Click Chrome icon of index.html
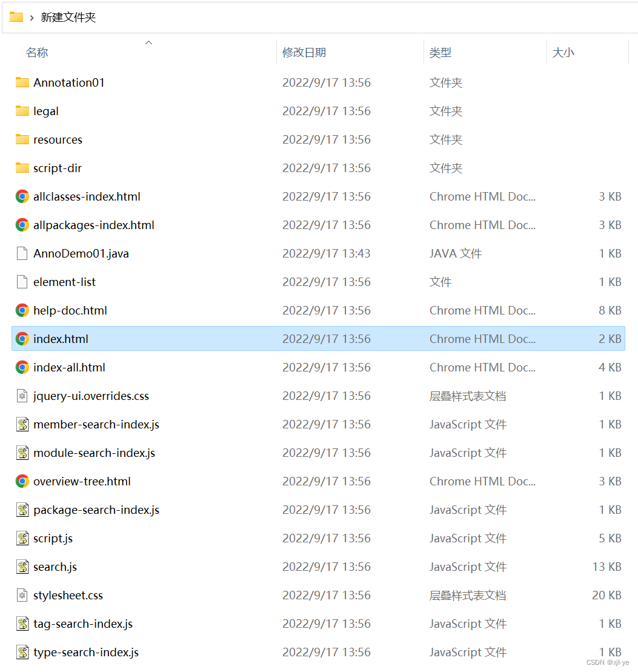 22,339
